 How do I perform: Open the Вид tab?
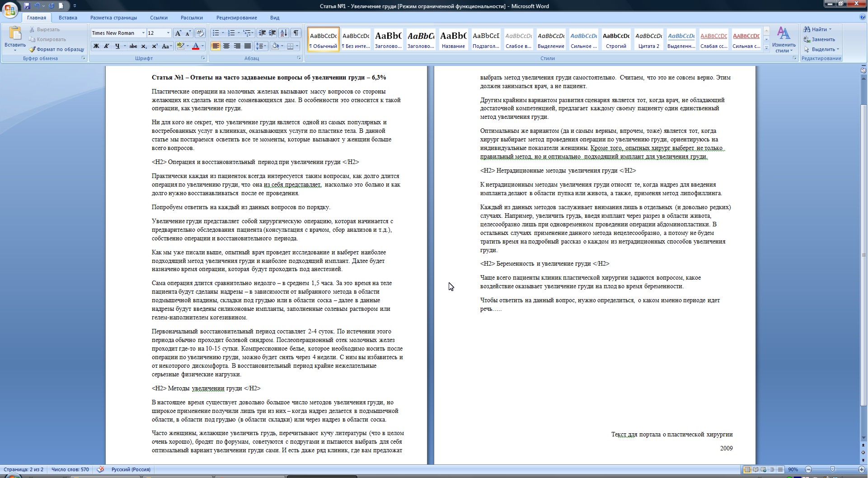coord(275,18)
